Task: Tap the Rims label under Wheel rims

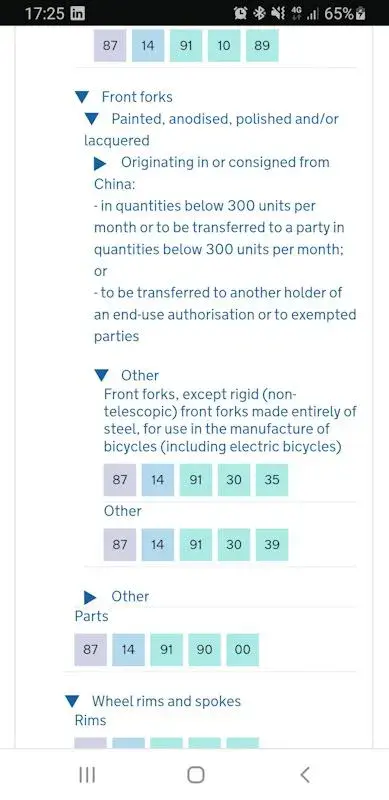Action: pos(90,720)
